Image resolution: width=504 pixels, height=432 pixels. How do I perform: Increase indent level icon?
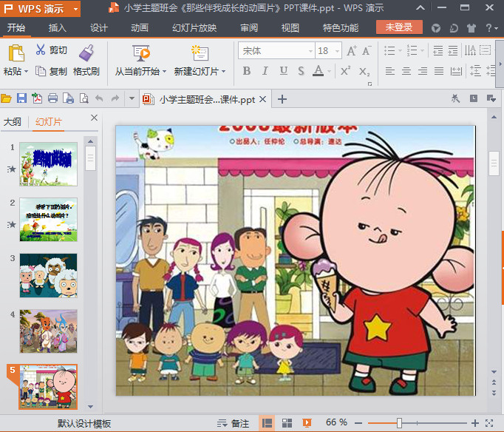pyautogui.click(x=453, y=50)
